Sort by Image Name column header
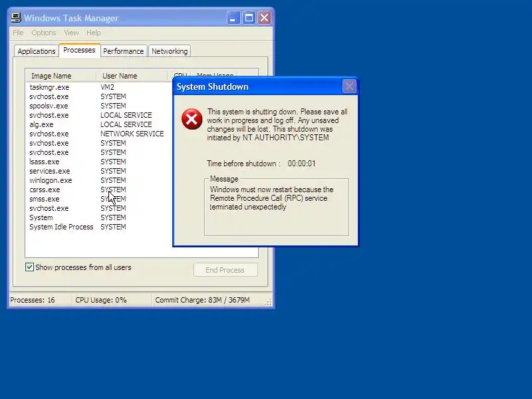532x399 pixels. pyautogui.click(x=61, y=76)
